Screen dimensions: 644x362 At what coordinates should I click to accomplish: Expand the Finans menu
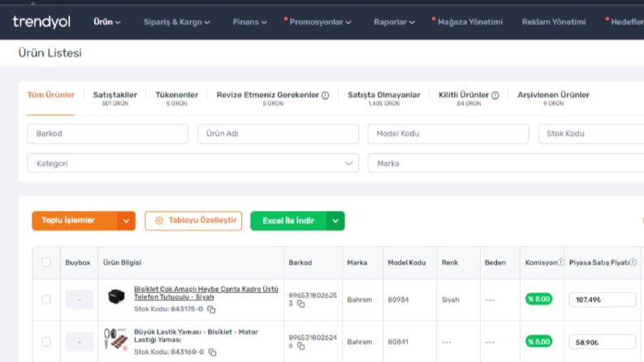[x=249, y=22]
